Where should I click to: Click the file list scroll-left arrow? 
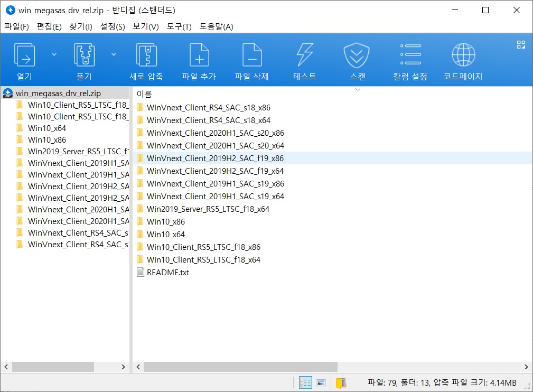tap(138, 367)
